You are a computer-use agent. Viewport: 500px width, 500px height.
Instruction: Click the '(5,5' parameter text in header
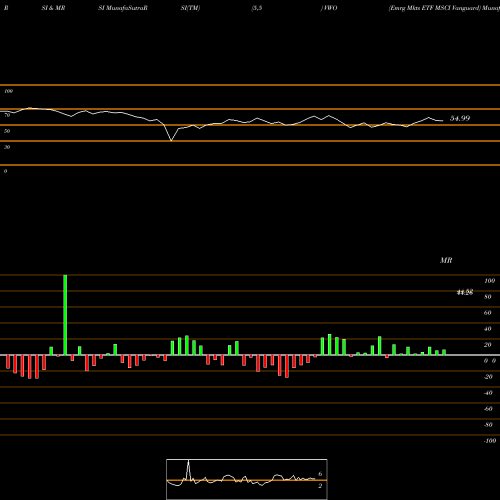pos(257,8)
